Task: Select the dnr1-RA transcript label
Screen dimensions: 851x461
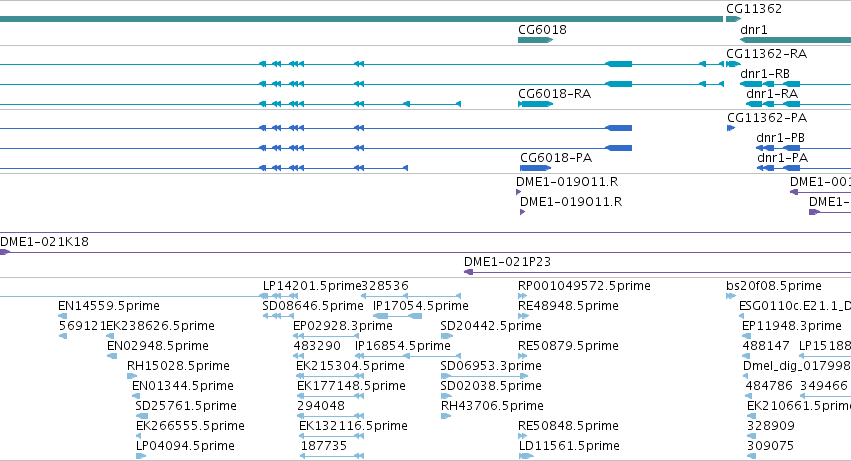Action: pyautogui.click(x=772, y=94)
